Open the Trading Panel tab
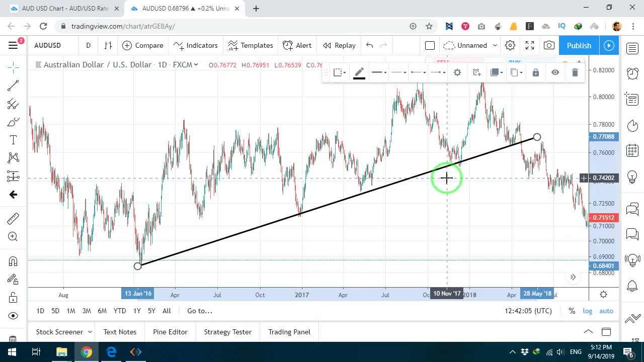This screenshot has width=644, height=362. pos(289,332)
